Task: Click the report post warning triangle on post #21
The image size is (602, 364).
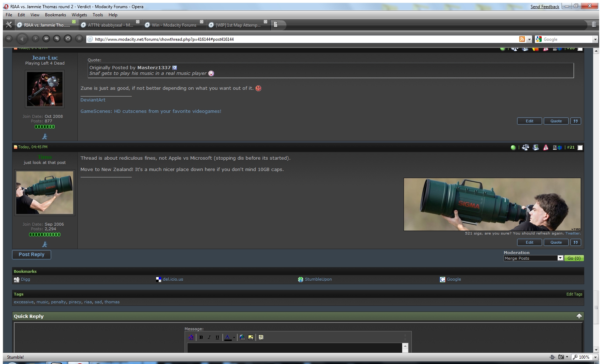Action: pyautogui.click(x=546, y=148)
